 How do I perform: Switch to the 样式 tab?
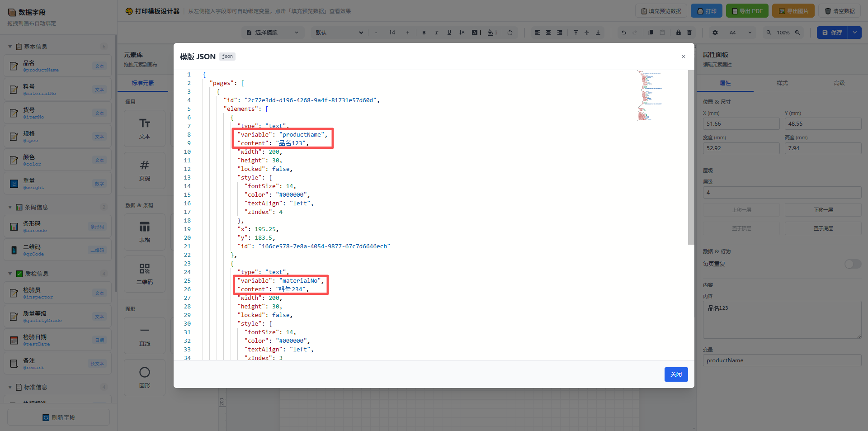point(782,83)
